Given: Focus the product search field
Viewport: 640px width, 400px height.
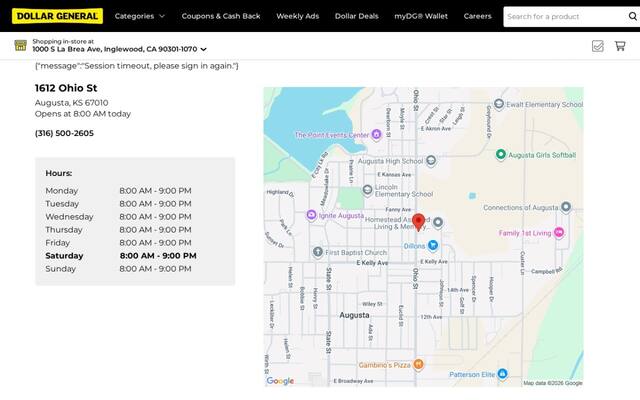Looking at the screenshot, I should 565,17.
